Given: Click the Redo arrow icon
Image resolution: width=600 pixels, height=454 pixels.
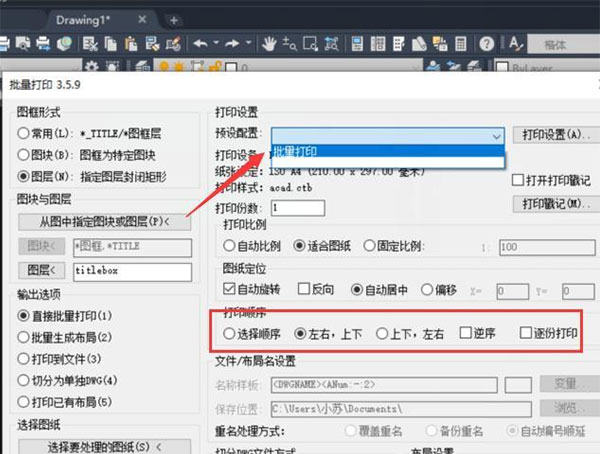Looking at the screenshot, I should (232, 44).
